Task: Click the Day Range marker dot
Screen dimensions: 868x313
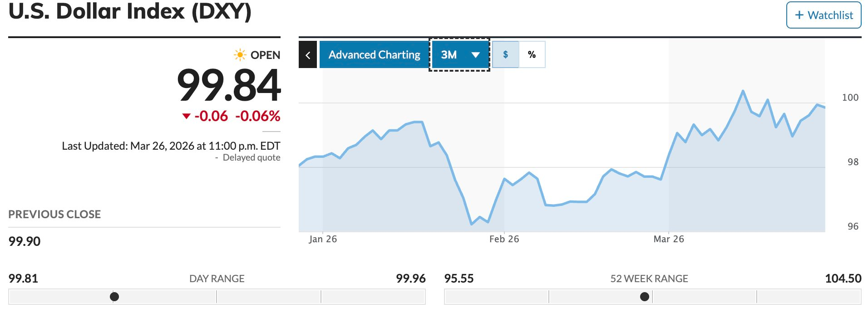Action: point(114,297)
